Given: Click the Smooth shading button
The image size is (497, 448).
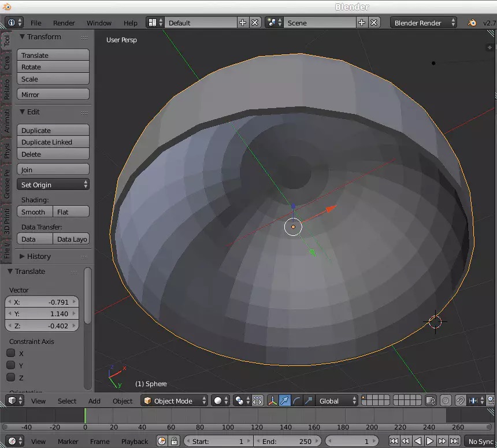Looking at the screenshot, I should (x=34, y=212).
